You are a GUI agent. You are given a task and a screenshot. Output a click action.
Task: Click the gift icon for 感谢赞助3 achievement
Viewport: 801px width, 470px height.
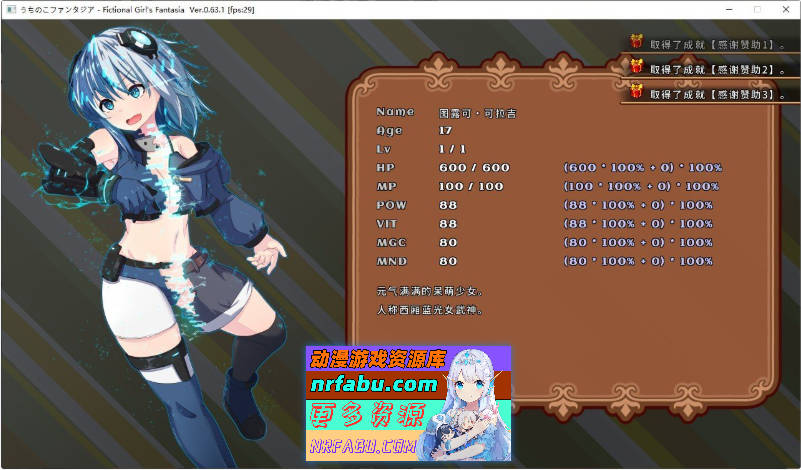click(635, 93)
